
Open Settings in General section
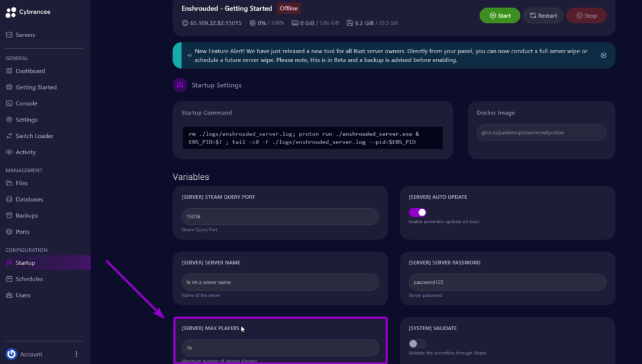click(26, 120)
